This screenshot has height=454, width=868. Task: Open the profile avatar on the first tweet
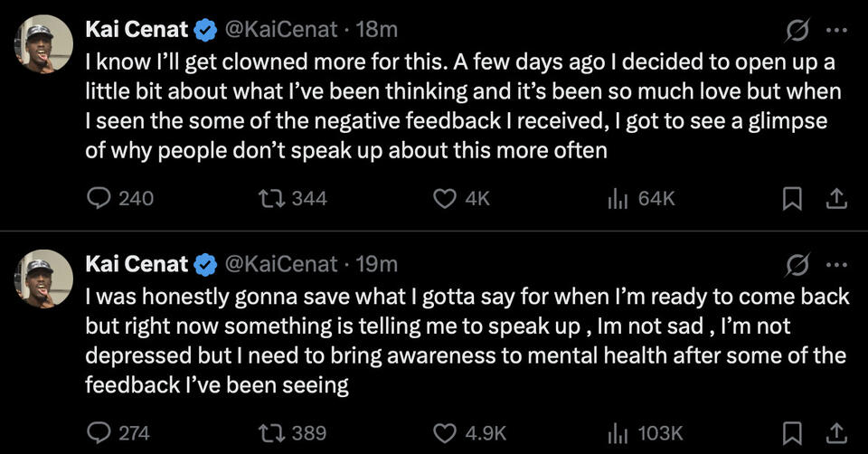tap(43, 43)
